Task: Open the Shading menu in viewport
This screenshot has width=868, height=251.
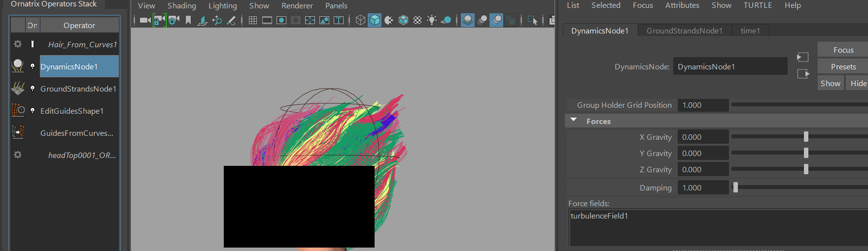Action: [x=181, y=6]
